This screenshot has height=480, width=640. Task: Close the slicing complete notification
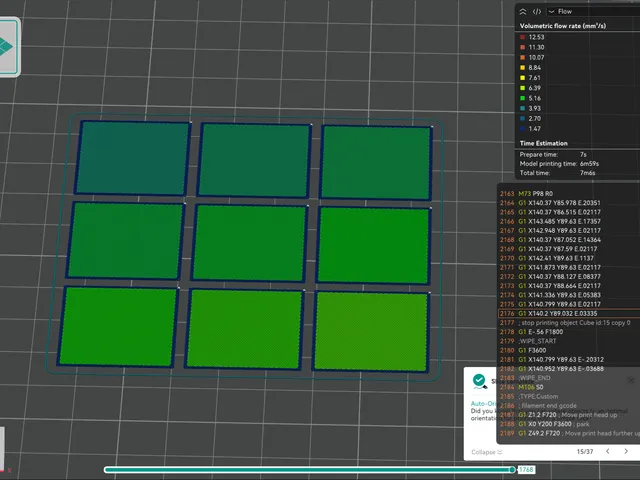point(631,380)
